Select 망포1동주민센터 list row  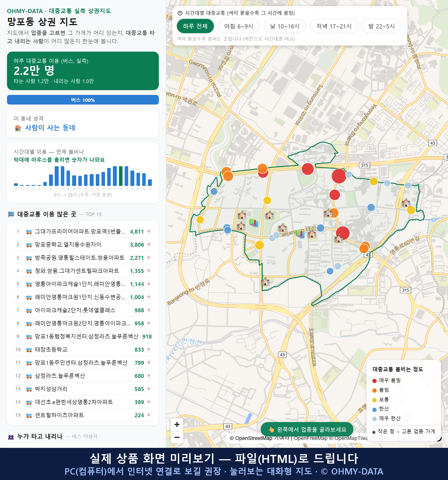[83, 363]
